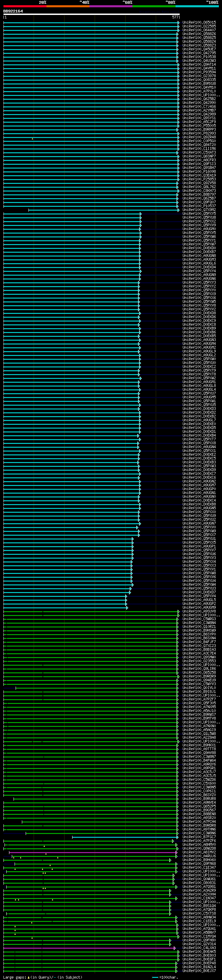Image resolution: width=222 pixels, height=980 pixels.
Task: Click the purple alignment bar for UniRef100_C4LXA3
Action: pos(89,948)
